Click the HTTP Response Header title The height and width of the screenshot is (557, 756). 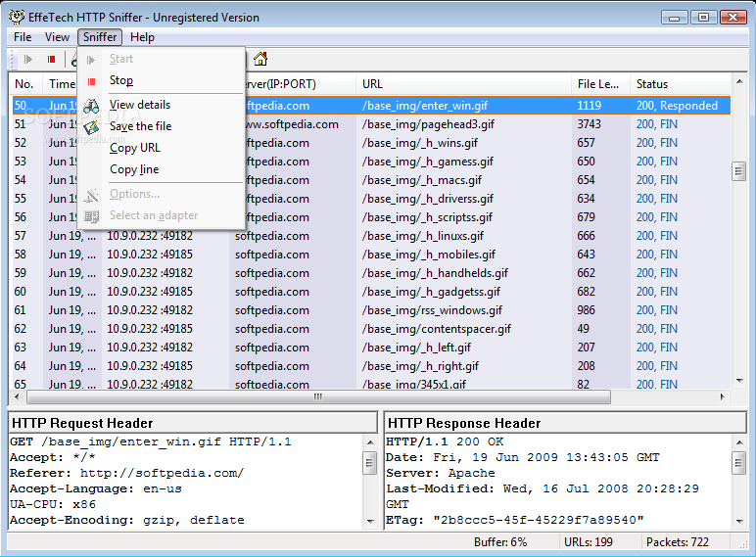point(464,423)
